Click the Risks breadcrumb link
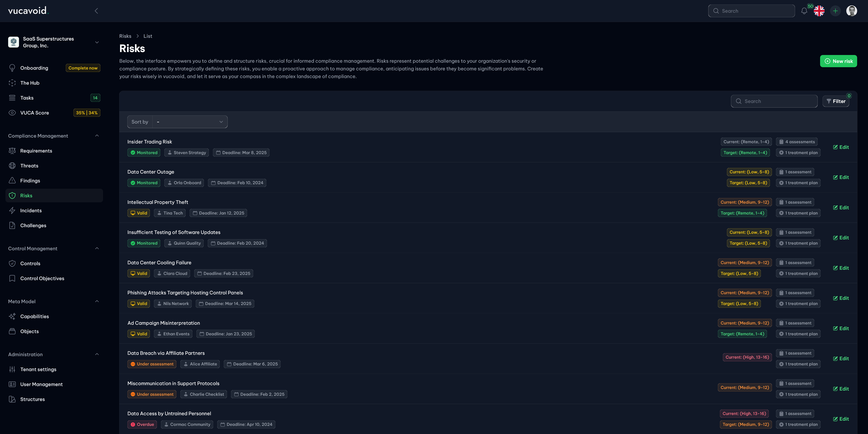The width and height of the screenshot is (868, 434). click(x=125, y=36)
